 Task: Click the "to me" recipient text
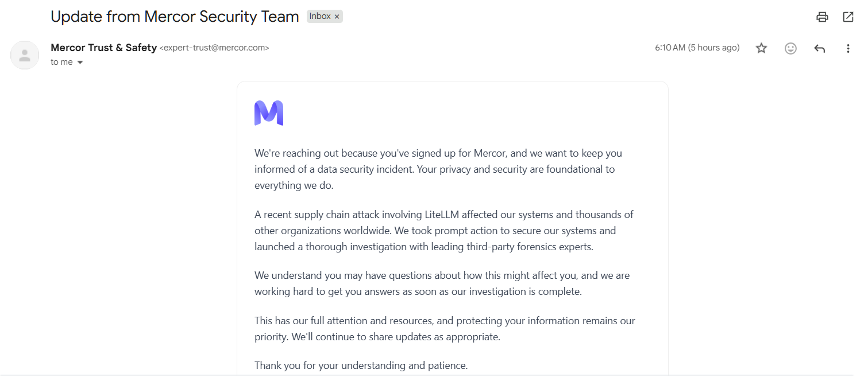pyautogui.click(x=61, y=63)
